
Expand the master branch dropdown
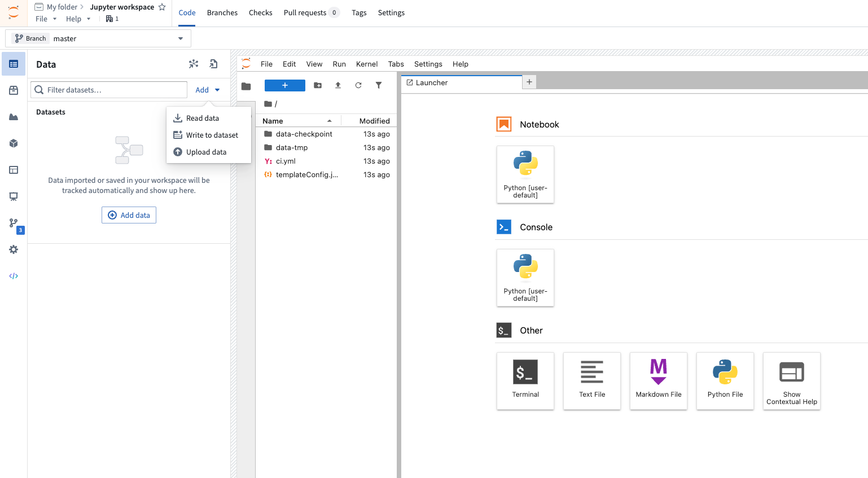point(181,38)
